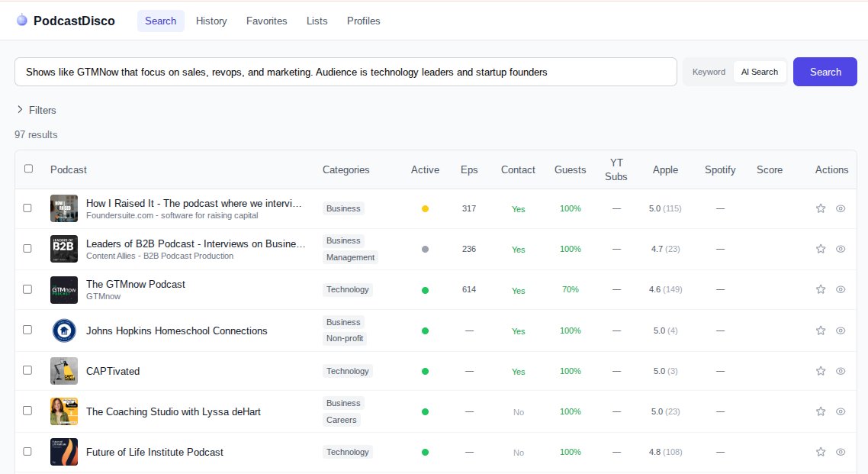Open eye icon for Johns Hopkins Homeschool Connections
The height and width of the screenshot is (474, 868).
pos(841,331)
